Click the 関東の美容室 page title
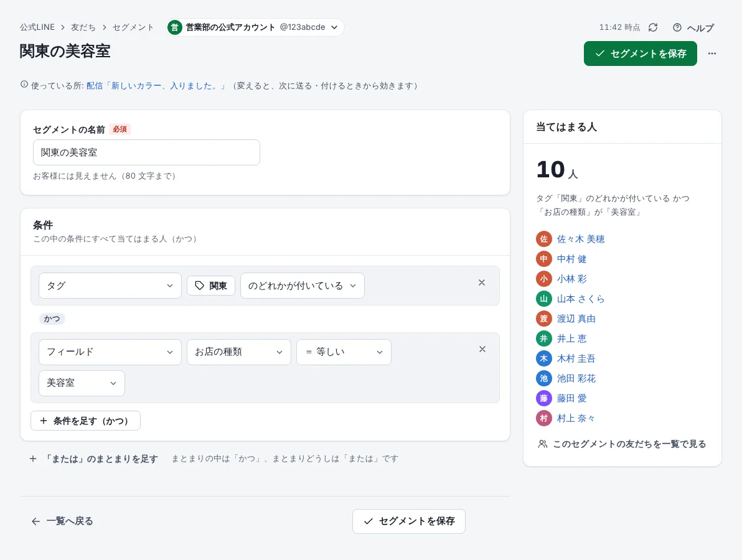 point(65,51)
